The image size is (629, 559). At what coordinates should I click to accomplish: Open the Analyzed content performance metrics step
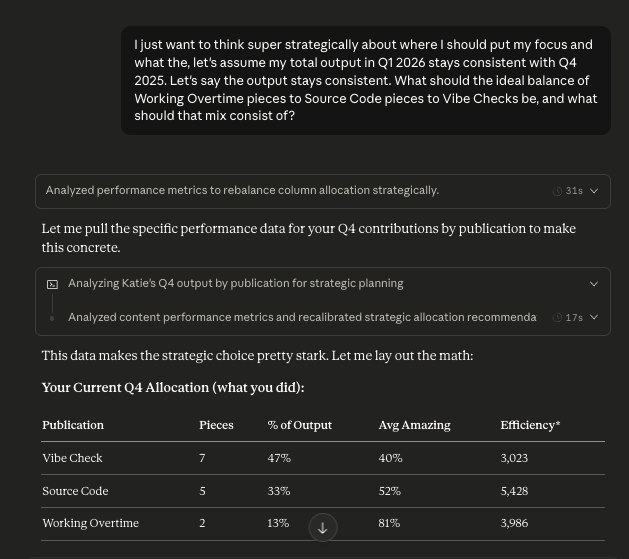pos(302,318)
